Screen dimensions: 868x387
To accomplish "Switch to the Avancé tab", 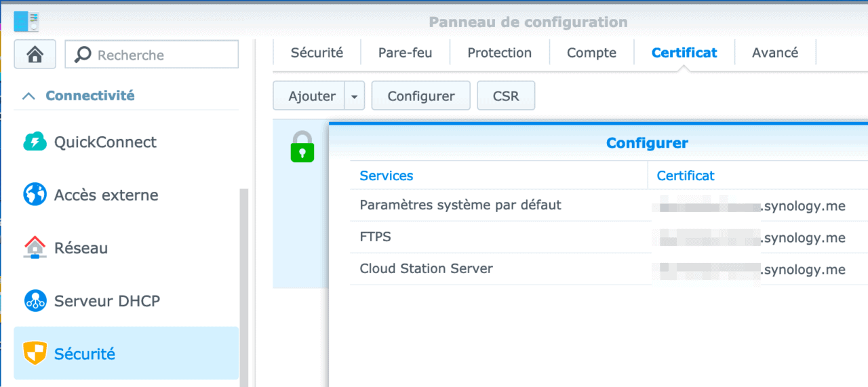I will pyautogui.click(x=775, y=53).
